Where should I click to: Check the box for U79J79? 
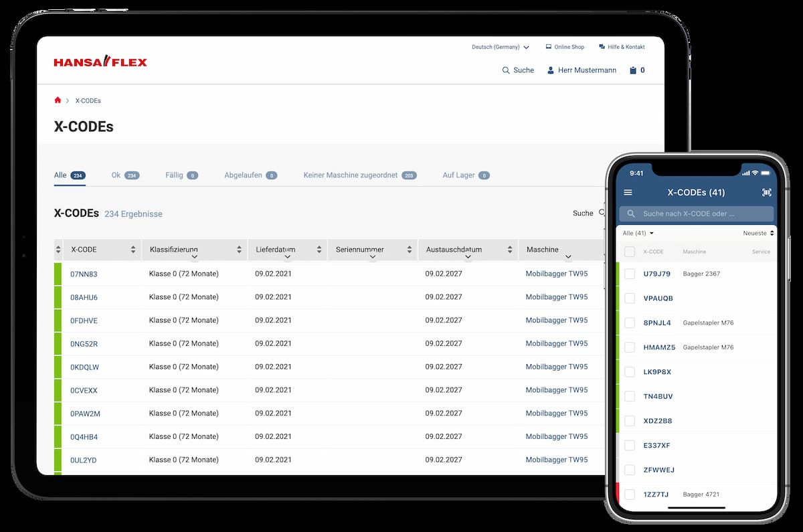[x=630, y=274]
